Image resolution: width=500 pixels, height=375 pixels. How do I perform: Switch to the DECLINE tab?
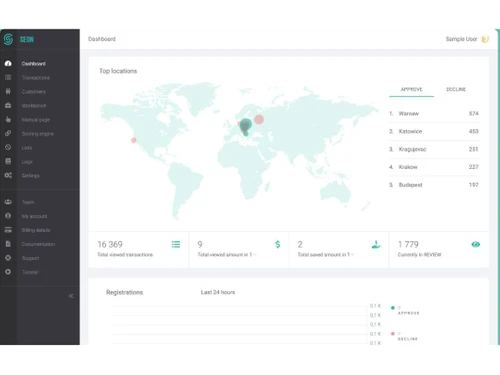[x=456, y=89]
